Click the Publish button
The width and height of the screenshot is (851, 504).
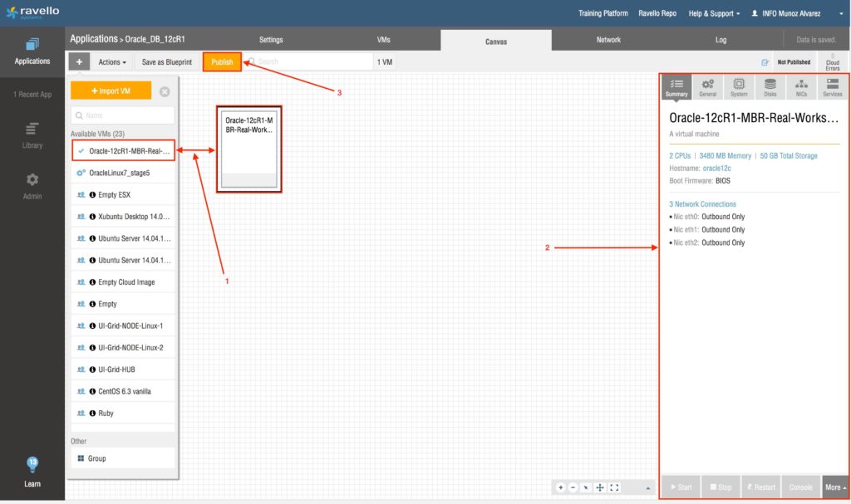tap(222, 62)
